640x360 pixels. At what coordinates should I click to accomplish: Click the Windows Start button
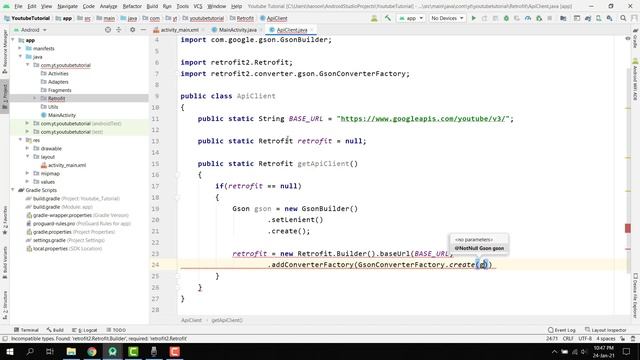tap(9, 351)
